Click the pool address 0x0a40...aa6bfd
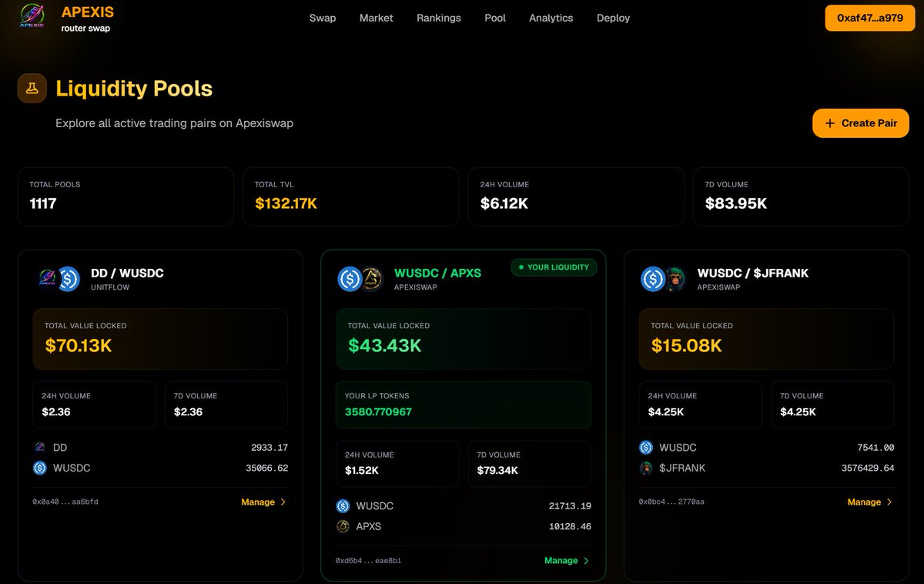Screen dimensions: 924x584 tap(65, 502)
